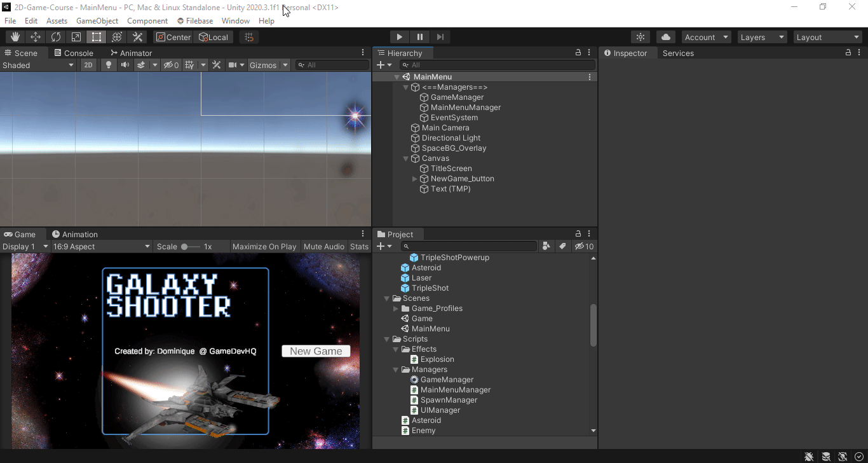868x463 pixels.
Task: Select the Rotate tool
Action: pos(56,37)
